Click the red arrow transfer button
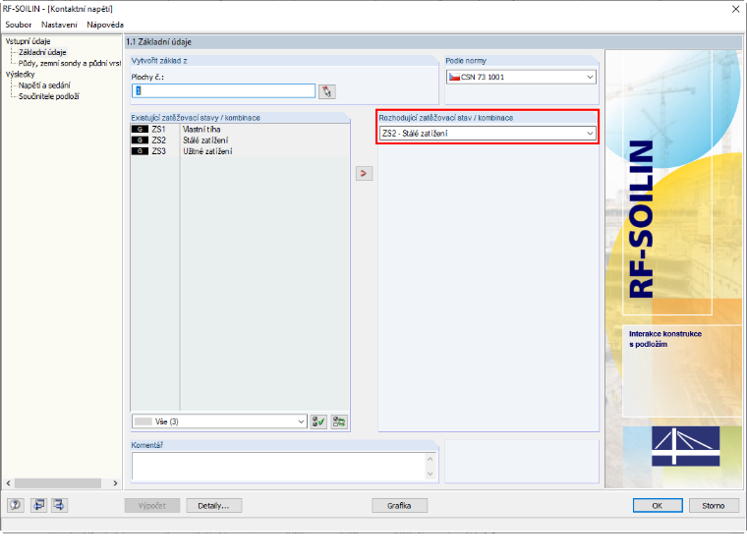Viewport: 747px width, 560px height. point(364,173)
